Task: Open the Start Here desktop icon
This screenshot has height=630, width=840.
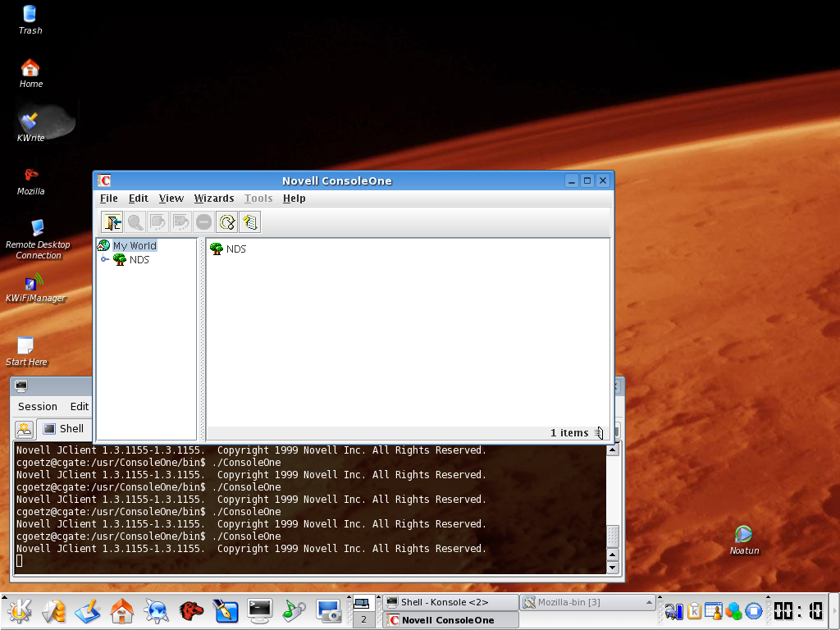Action: (26, 351)
